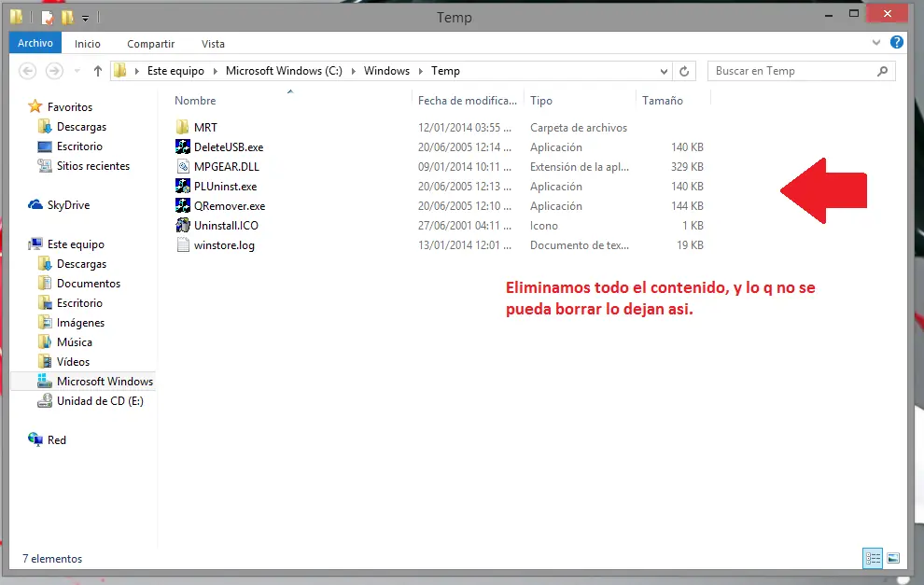Click the search magnifier icon
The image size is (924, 585).
[882, 71]
